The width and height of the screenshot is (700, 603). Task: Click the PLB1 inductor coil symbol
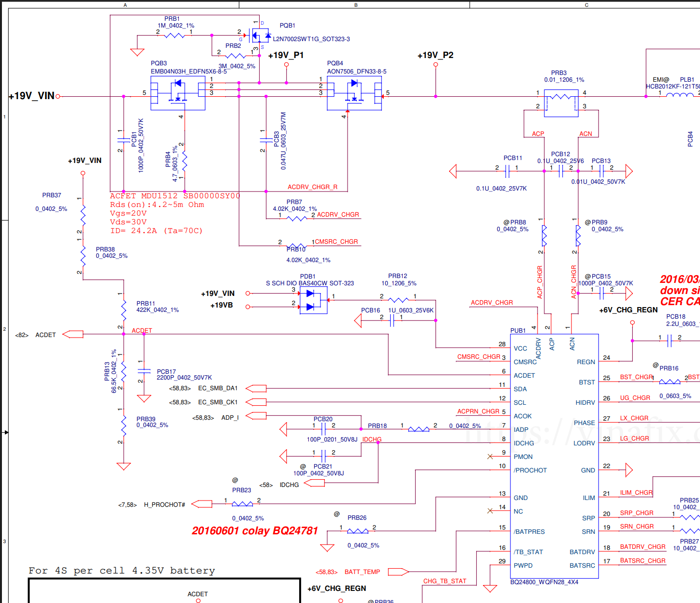(x=679, y=95)
